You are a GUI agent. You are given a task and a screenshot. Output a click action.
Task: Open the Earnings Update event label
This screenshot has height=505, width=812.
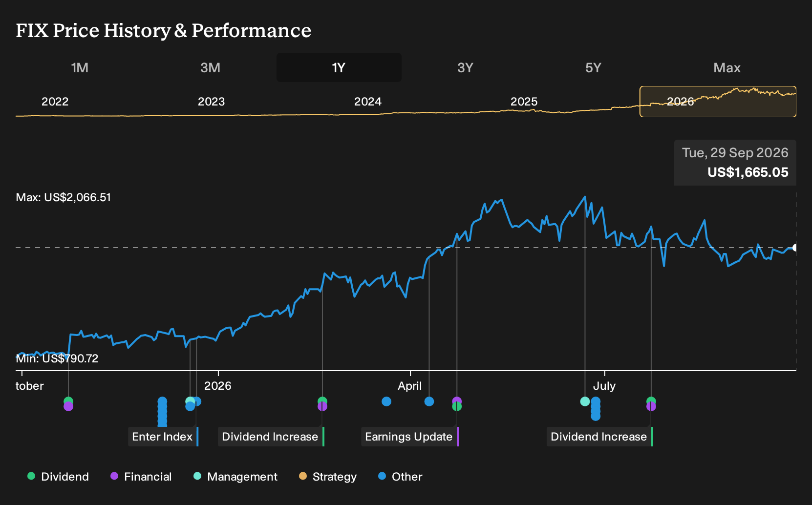pos(410,437)
